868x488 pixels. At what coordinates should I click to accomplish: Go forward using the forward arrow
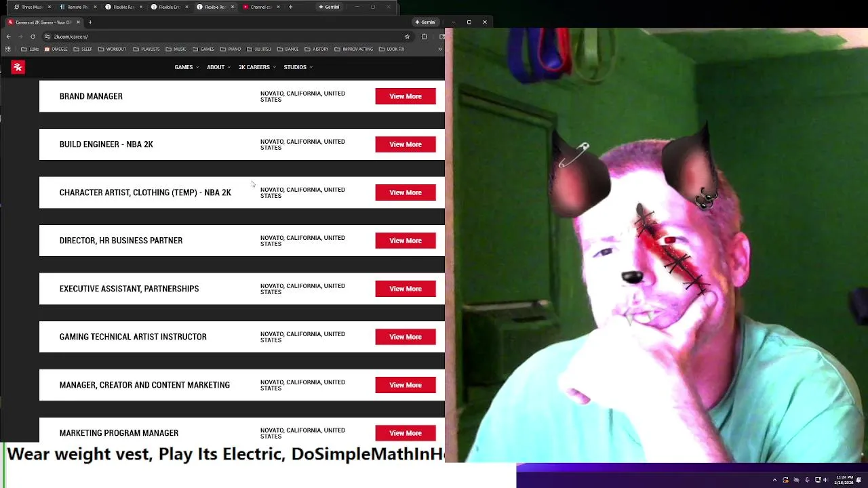point(20,37)
